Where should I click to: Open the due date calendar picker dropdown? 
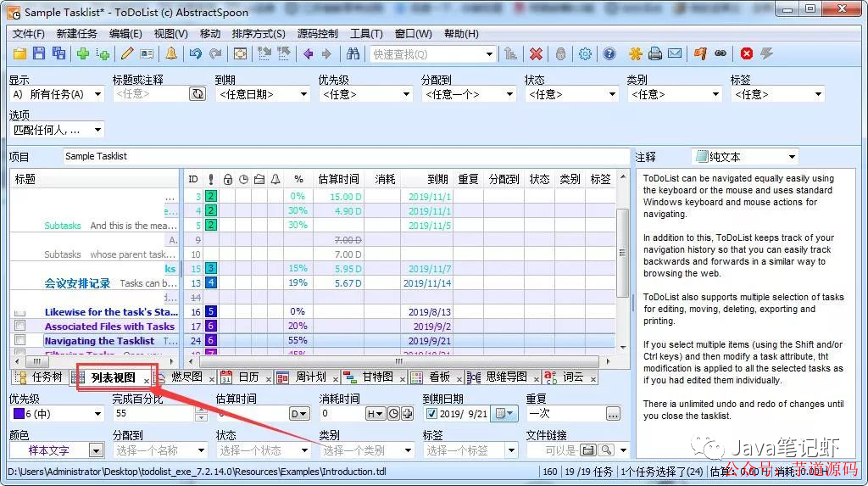(504, 413)
